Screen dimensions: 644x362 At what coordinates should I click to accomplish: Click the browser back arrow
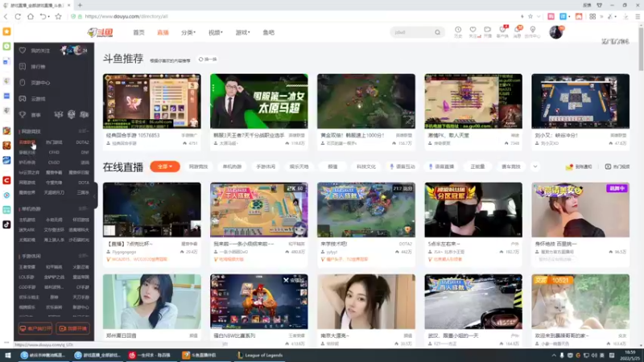pyautogui.click(x=6, y=16)
